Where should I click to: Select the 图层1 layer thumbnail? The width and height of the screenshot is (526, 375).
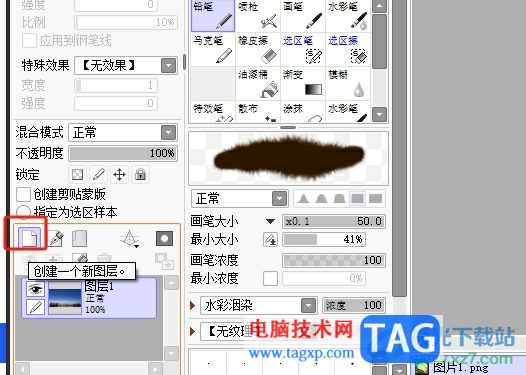[x=65, y=298]
